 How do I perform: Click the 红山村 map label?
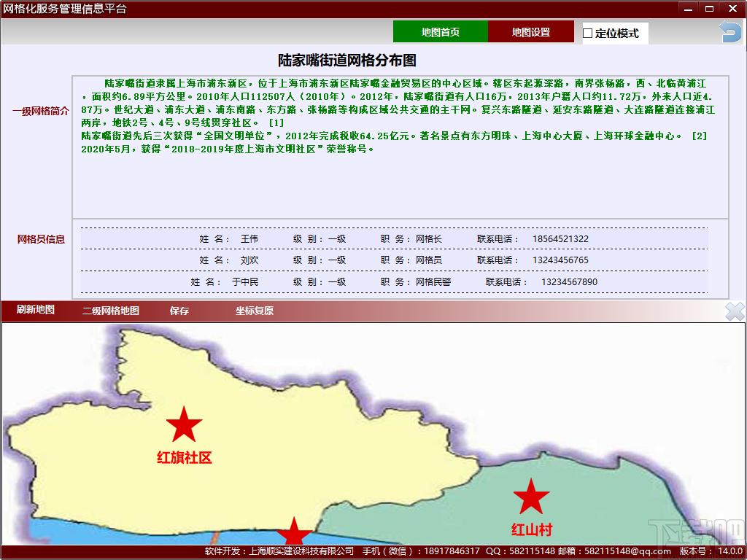[532, 529]
